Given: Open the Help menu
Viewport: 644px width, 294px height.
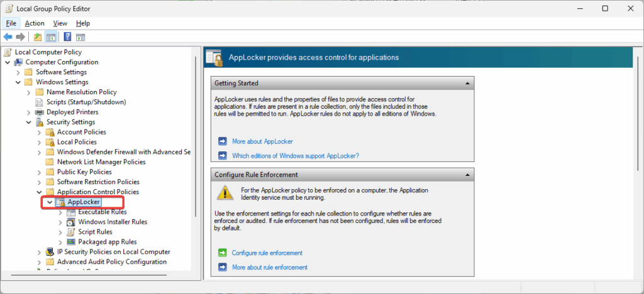Looking at the screenshot, I should click(x=83, y=23).
